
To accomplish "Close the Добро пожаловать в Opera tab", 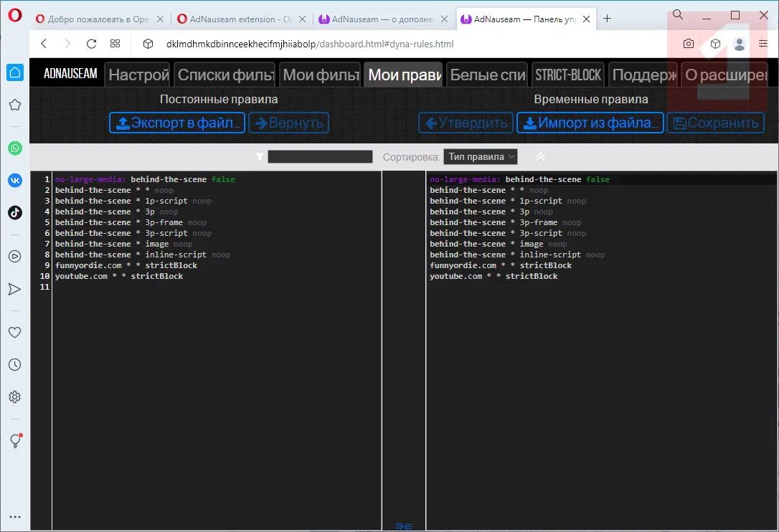I will pos(160,19).
